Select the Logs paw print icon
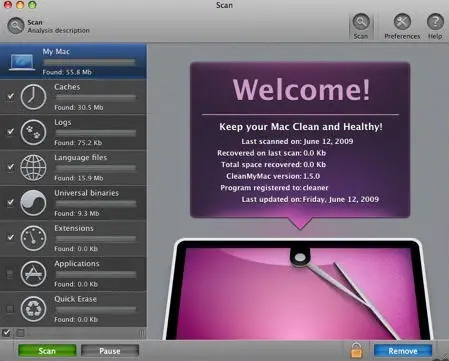The width and height of the screenshot is (449, 361). coord(33,132)
